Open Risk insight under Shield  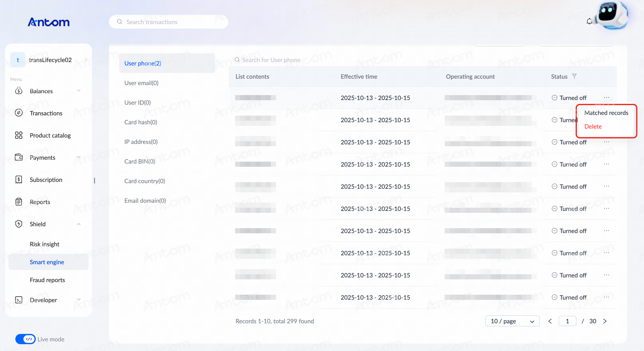[x=45, y=244]
